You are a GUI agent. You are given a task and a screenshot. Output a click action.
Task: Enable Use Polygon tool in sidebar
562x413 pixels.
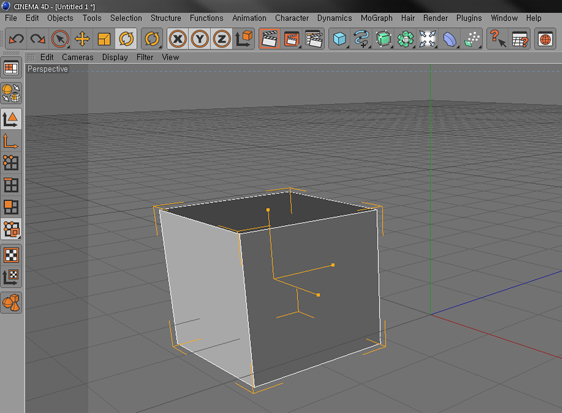11,207
